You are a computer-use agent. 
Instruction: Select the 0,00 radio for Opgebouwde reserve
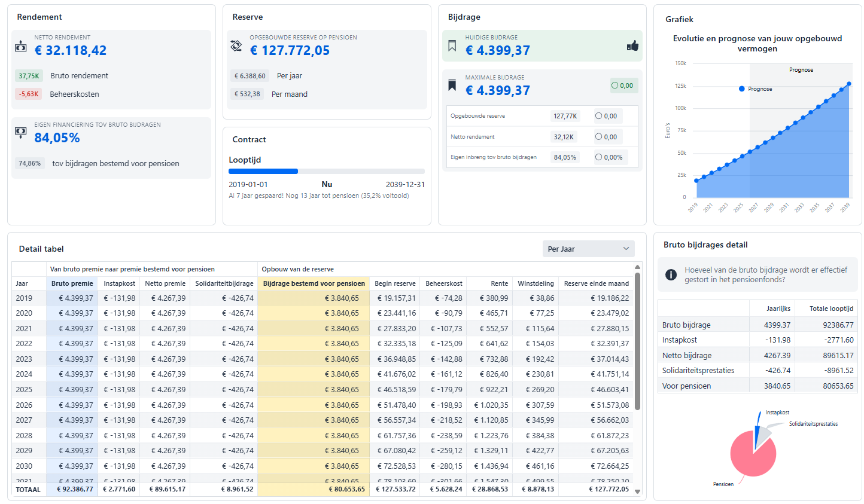(x=598, y=116)
